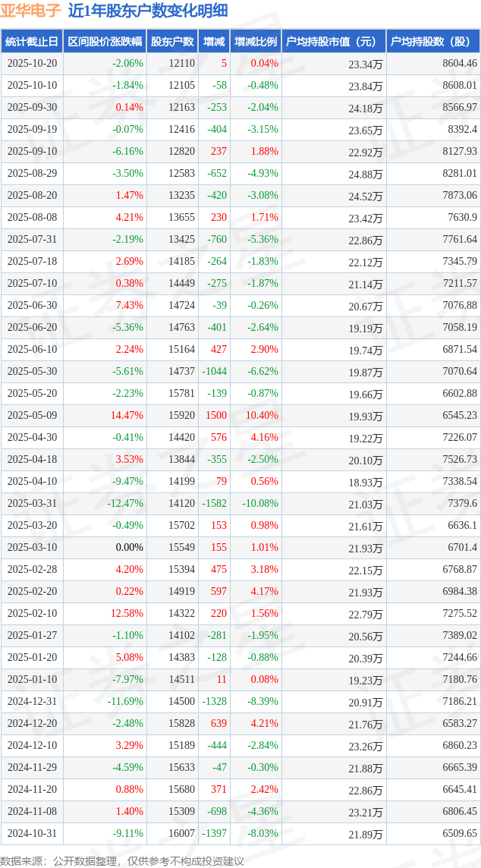Click the 户均持股市值（元） column header
Screen dimensions: 481x868
tap(334, 42)
